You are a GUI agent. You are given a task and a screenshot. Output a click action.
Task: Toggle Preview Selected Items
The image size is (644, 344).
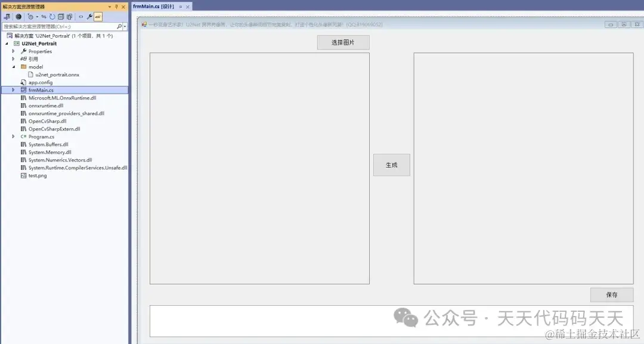(98, 17)
